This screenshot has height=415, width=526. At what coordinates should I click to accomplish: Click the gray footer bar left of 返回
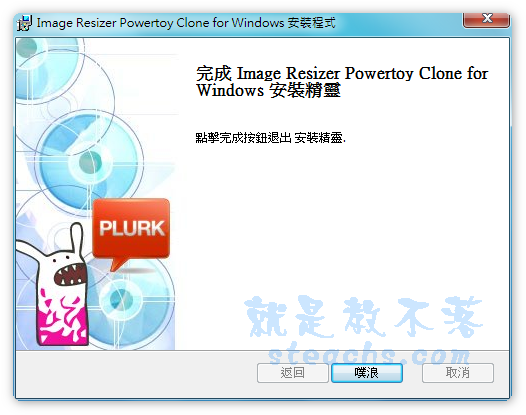pyautogui.click(x=136, y=373)
